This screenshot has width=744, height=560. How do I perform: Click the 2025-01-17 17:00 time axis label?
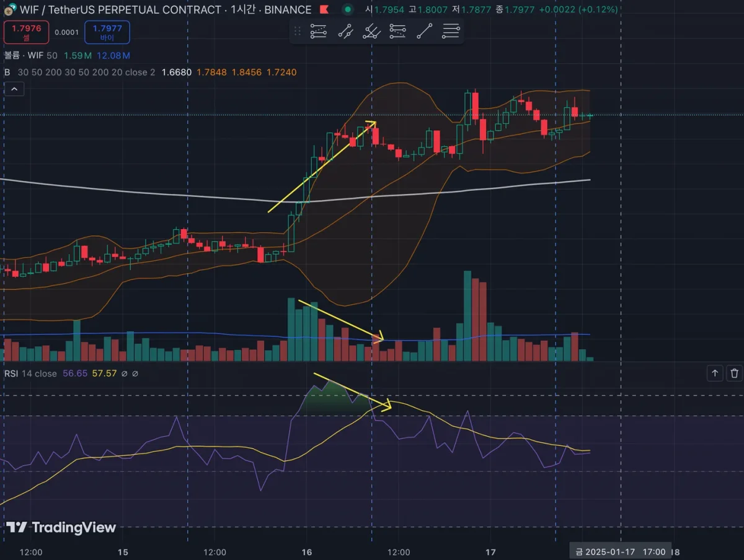pos(621,551)
